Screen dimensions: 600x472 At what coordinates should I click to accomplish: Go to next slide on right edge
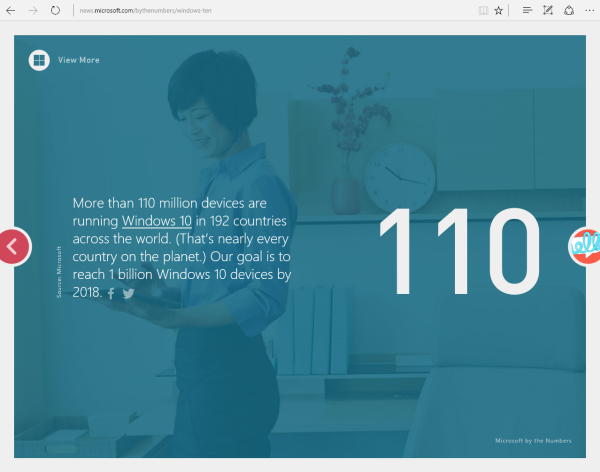[x=585, y=246]
